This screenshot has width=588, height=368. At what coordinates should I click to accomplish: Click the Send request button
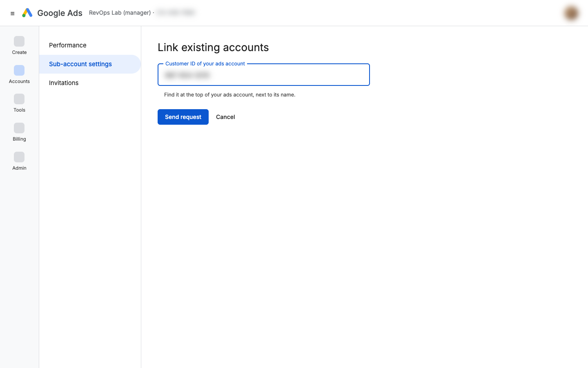pyautogui.click(x=183, y=117)
